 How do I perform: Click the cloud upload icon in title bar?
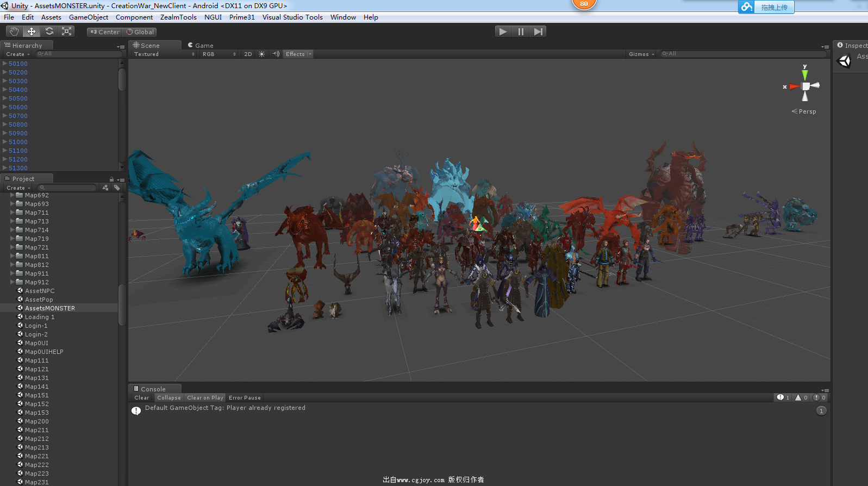pos(747,7)
